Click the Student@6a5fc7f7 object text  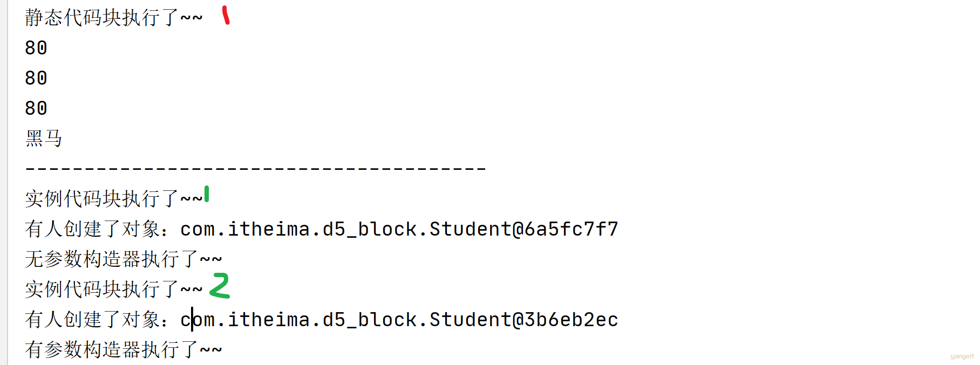point(523,229)
